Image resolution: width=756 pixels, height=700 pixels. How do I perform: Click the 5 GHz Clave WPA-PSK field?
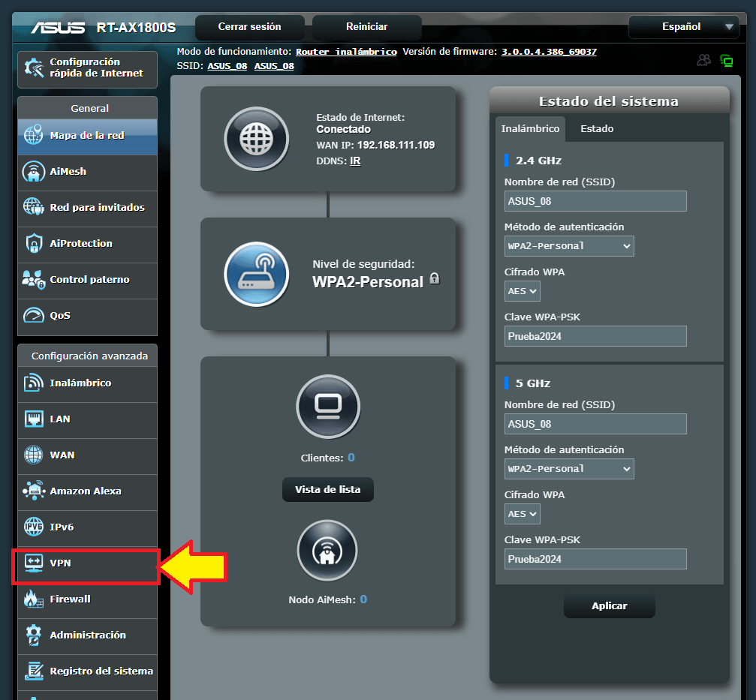pos(595,559)
